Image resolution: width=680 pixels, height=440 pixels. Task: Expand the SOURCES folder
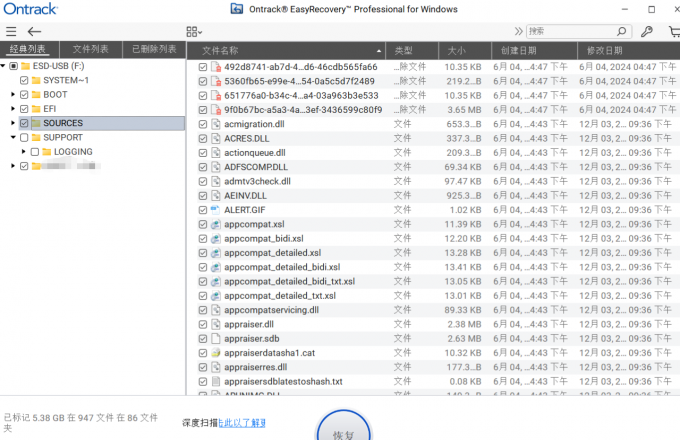13,123
